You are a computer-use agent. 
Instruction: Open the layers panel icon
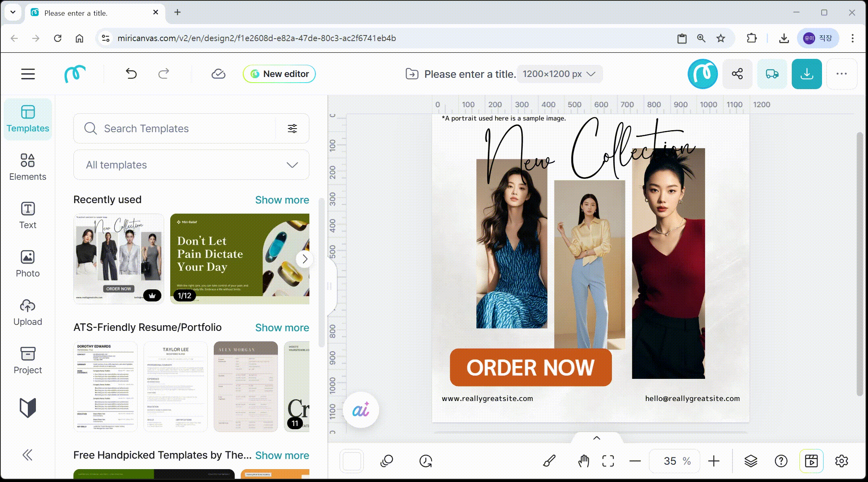[x=750, y=461]
